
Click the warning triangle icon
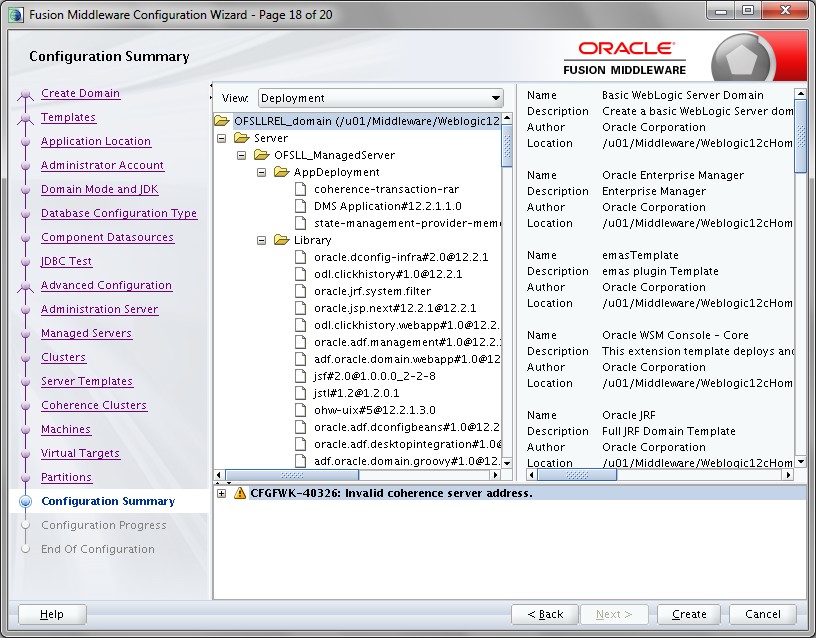coord(239,493)
